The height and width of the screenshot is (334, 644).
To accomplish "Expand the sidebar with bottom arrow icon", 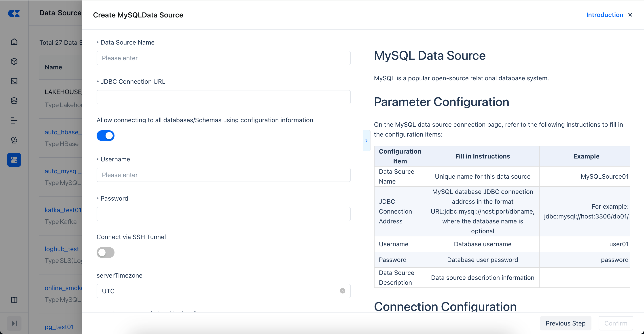I will tap(14, 323).
